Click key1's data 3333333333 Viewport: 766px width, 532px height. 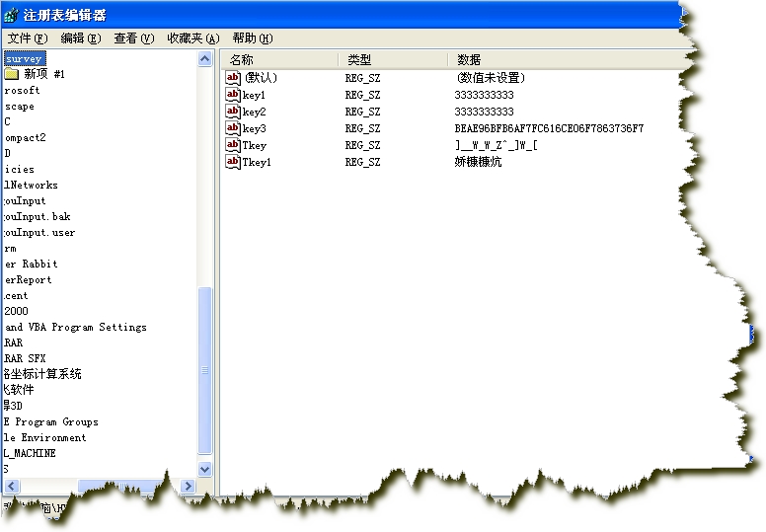click(x=484, y=95)
